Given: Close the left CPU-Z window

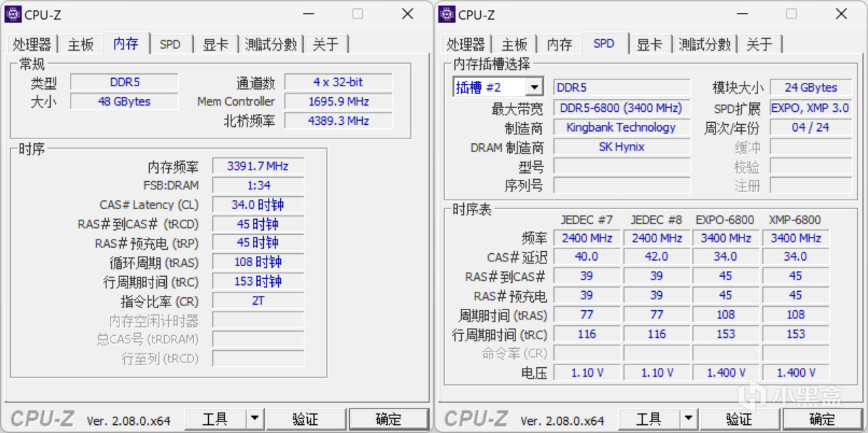Looking at the screenshot, I should (408, 14).
